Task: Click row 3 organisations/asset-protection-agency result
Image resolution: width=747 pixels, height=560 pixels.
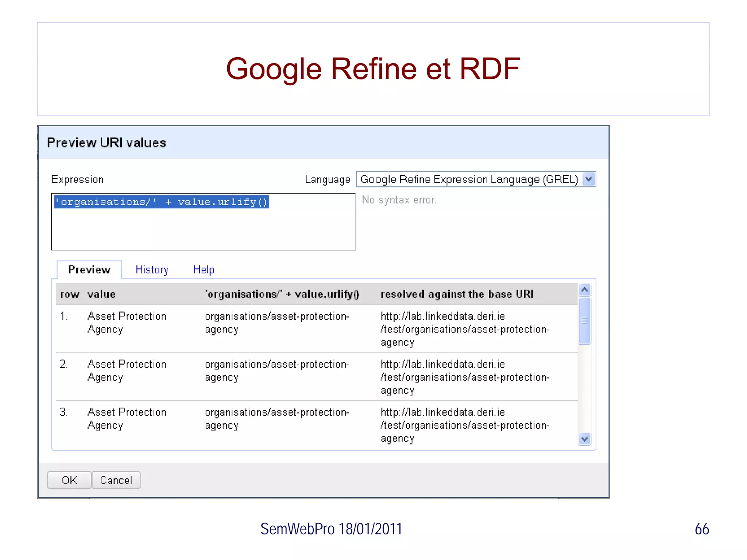Action: [277, 419]
